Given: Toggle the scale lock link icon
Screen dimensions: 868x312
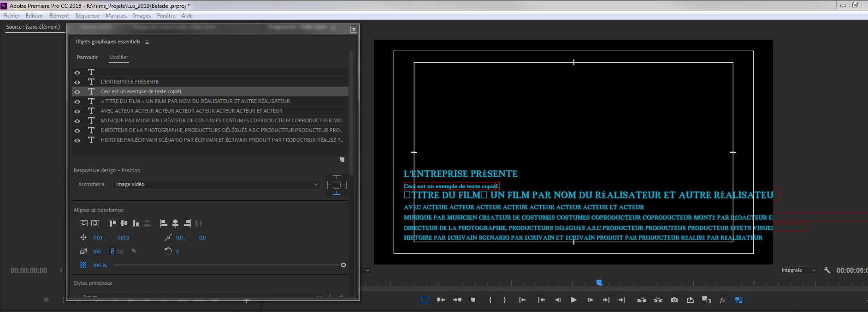Looking at the screenshot, I should coord(112,252).
